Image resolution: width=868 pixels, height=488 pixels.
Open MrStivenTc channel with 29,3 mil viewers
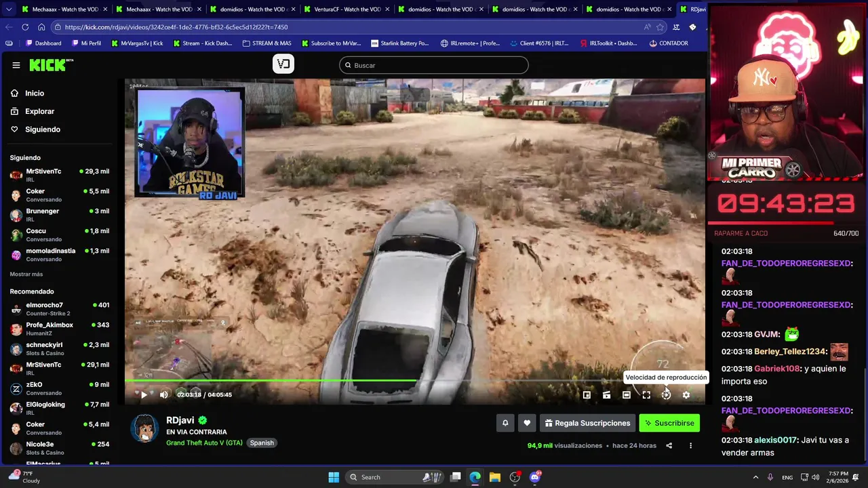click(60, 175)
